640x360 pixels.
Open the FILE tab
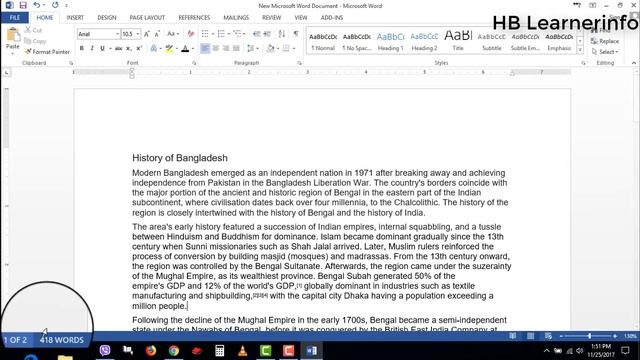[x=15, y=18]
